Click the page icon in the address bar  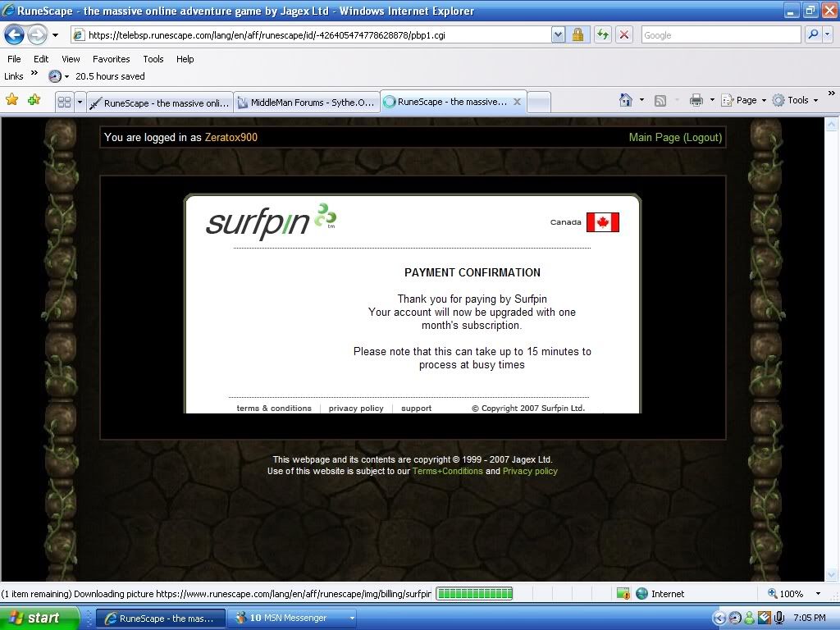coord(78,35)
